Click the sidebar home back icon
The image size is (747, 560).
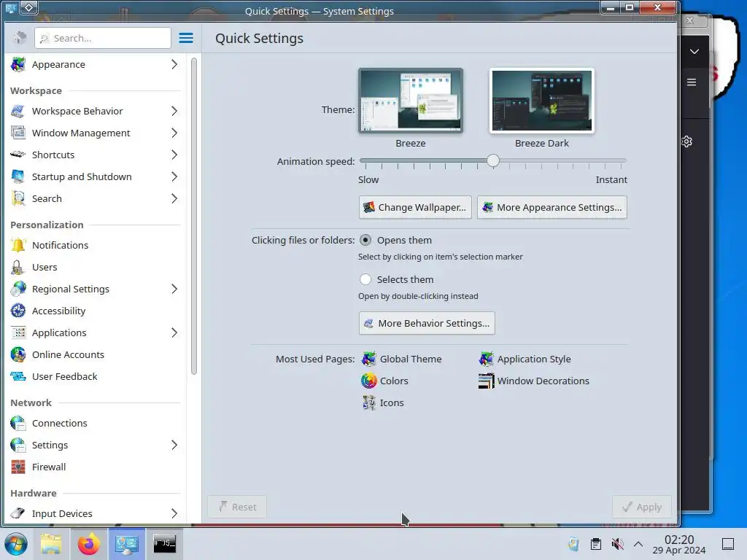(20, 38)
